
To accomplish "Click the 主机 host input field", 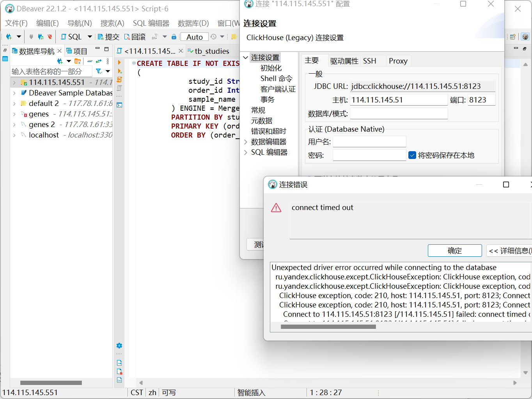I will point(399,100).
